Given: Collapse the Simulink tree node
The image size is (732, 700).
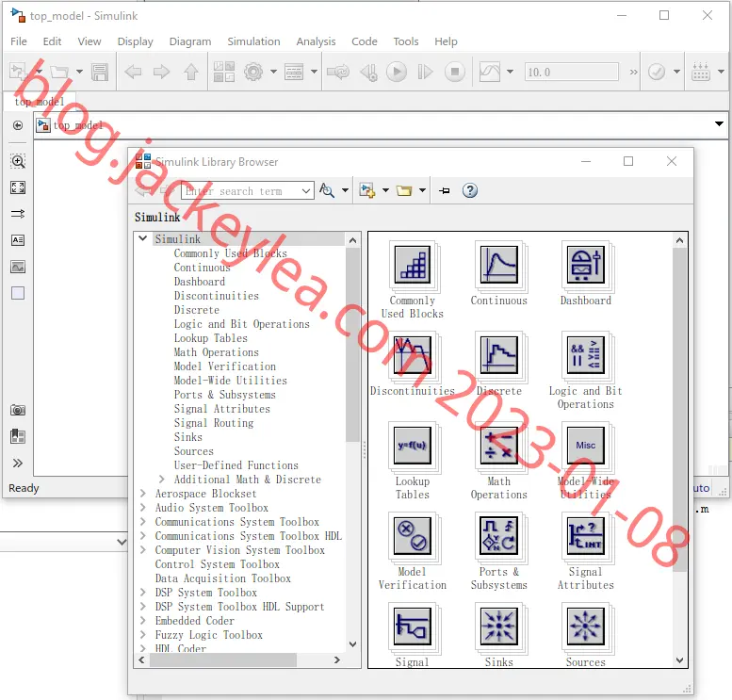Looking at the screenshot, I should tap(143, 238).
